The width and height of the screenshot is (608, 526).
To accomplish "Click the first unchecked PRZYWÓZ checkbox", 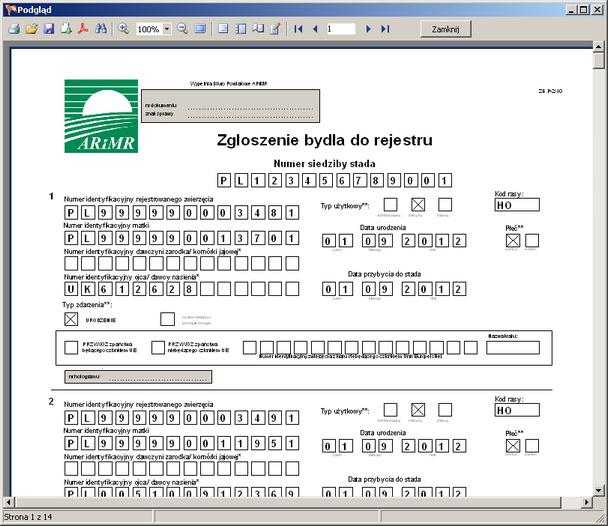I will point(71,347).
